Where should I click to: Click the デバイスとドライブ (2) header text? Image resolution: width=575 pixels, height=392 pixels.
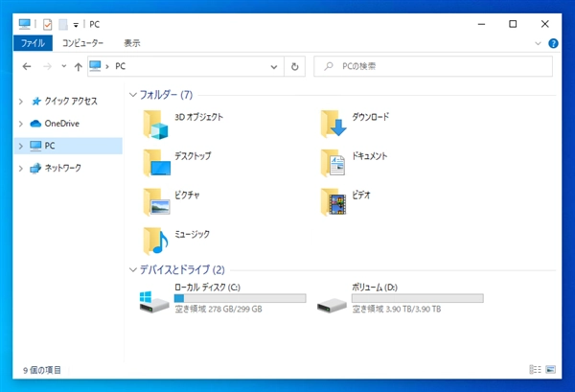[x=182, y=270]
